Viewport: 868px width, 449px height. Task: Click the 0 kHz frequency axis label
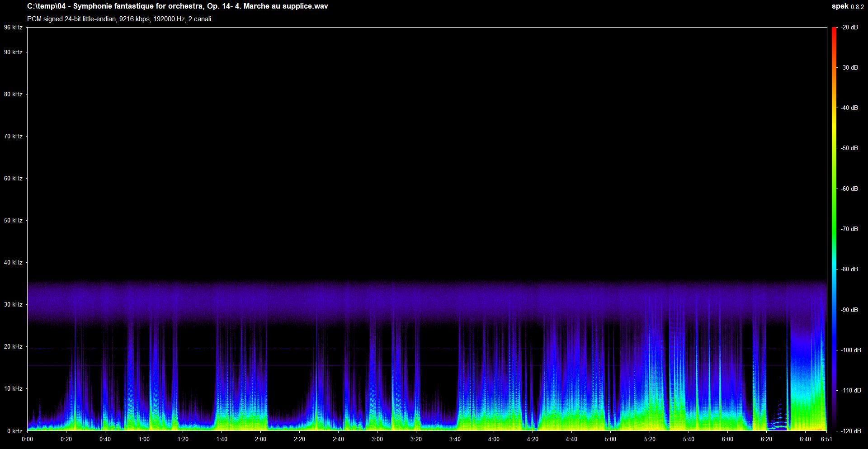coord(14,430)
